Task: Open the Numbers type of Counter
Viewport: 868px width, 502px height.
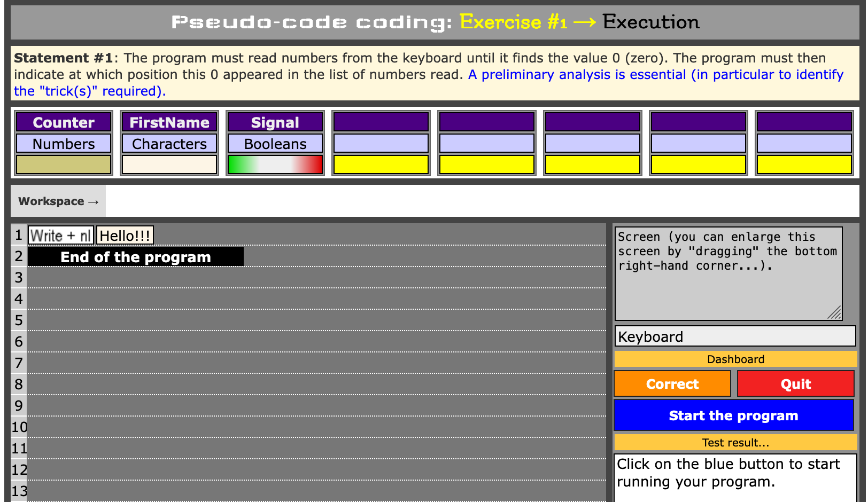Action: point(64,144)
